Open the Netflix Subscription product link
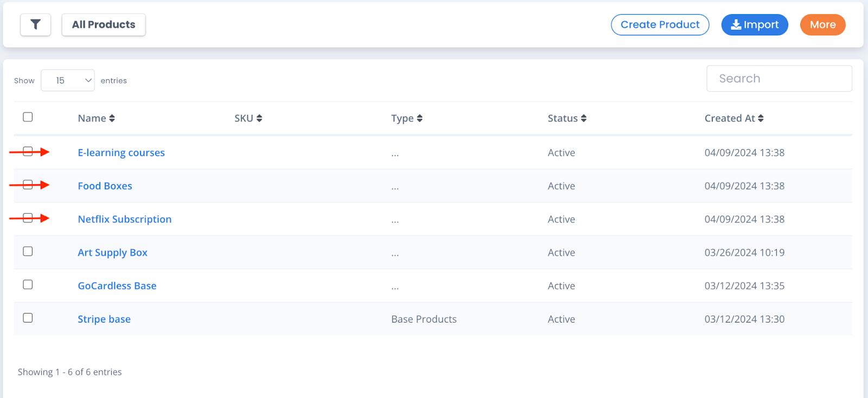 pos(124,219)
